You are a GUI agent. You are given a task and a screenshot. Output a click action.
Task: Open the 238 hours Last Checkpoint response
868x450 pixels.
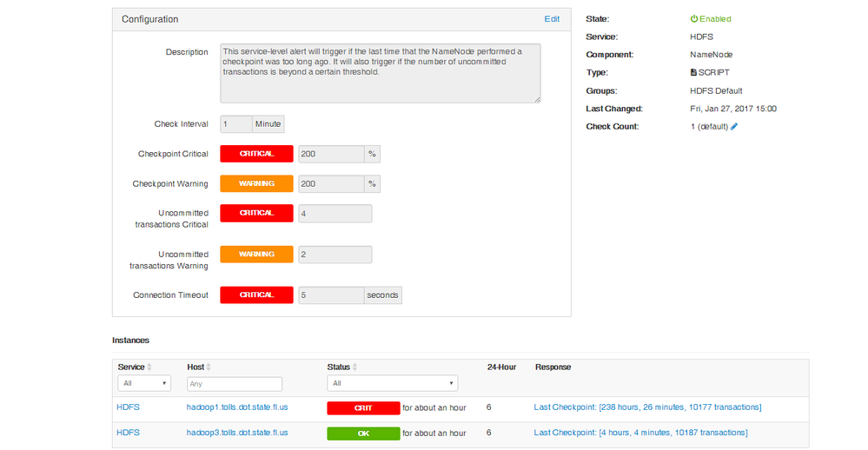pos(647,407)
